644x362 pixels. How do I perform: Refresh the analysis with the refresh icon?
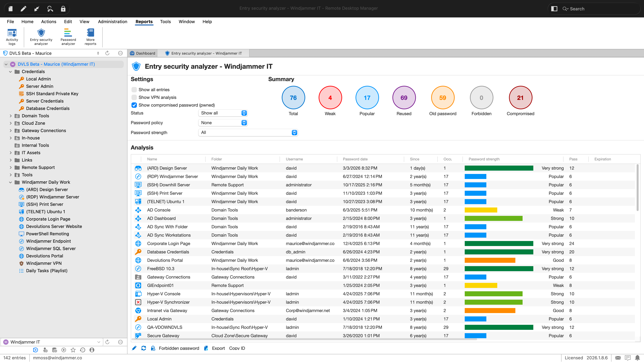144,348
